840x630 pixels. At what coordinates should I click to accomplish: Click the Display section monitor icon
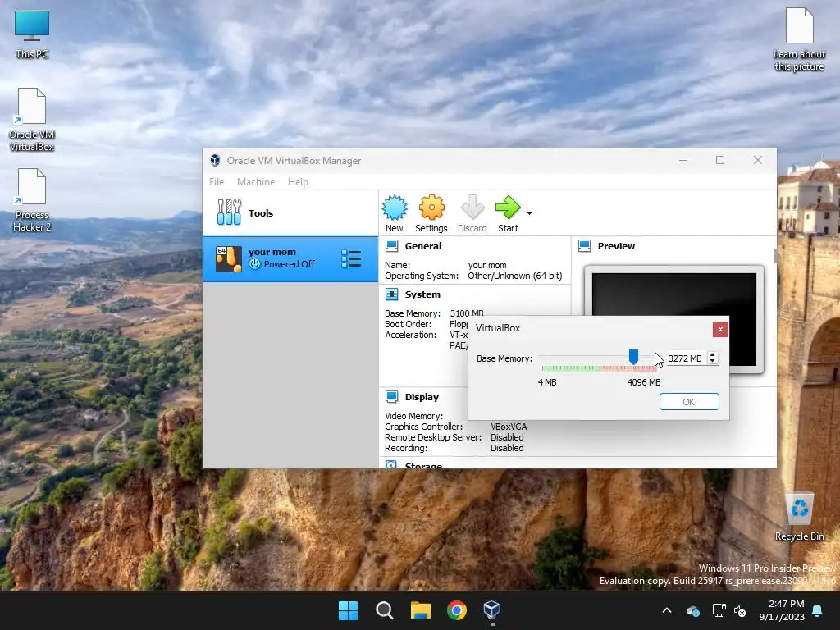point(391,397)
